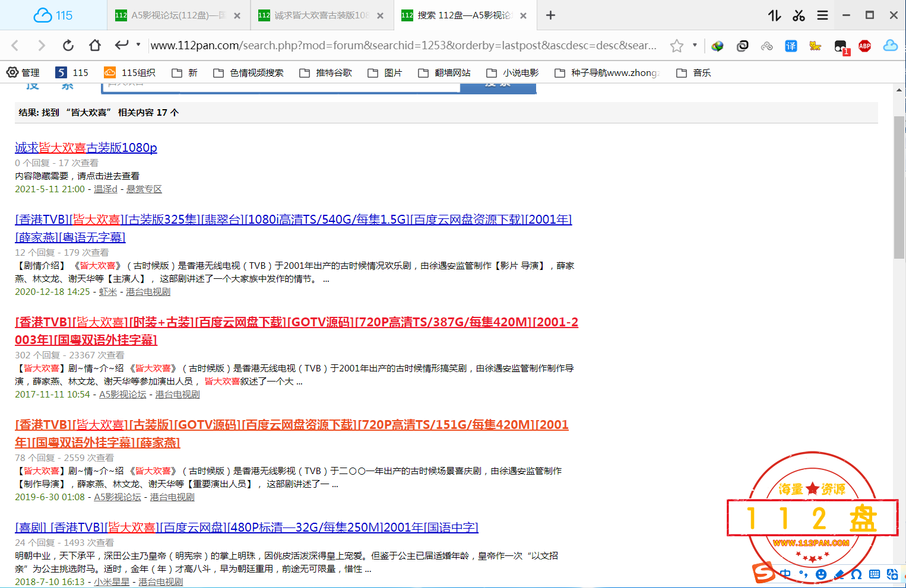906x588 pixels.
Task: Click the Sogou emoji face icon
Action: (821, 574)
